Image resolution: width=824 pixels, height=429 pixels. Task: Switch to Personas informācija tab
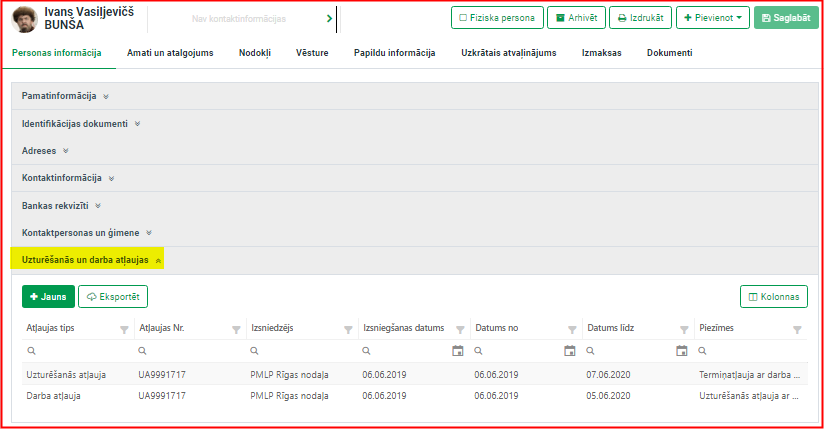pyautogui.click(x=57, y=53)
